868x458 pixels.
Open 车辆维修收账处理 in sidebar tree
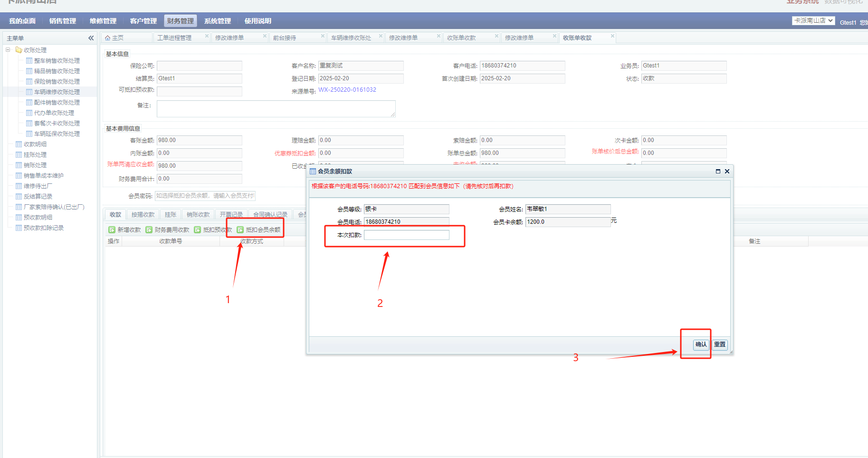click(57, 92)
